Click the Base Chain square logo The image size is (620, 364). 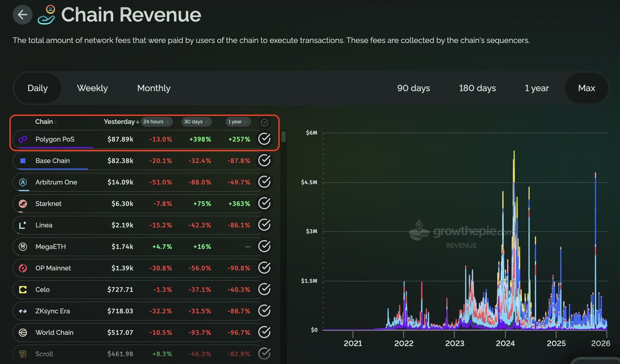(23, 160)
